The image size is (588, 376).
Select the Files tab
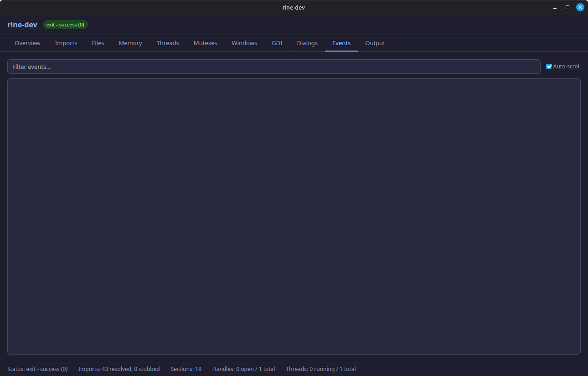click(98, 43)
